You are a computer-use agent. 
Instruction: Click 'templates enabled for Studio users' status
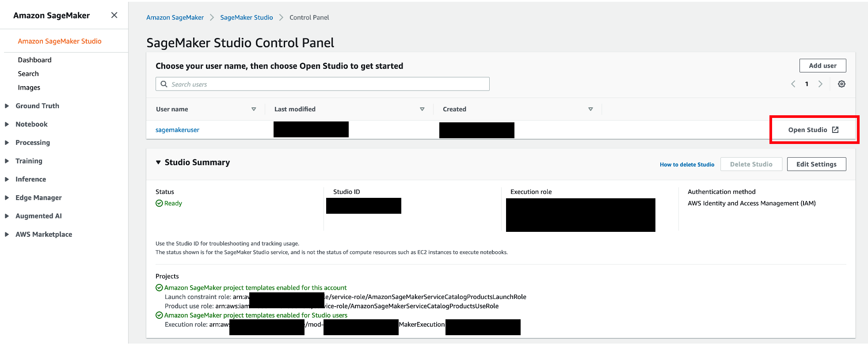pos(251,315)
